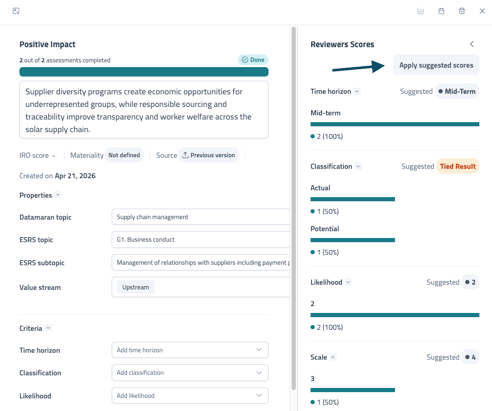492x411 pixels.
Task: Click the Upstream value stream tag
Action: click(x=136, y=287)
